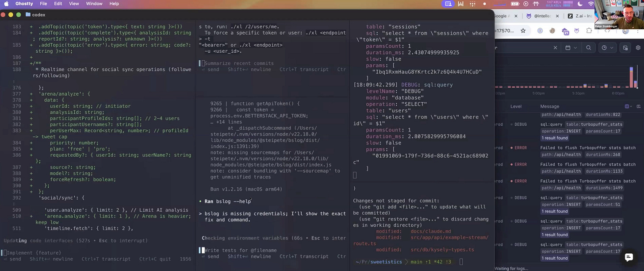Open the 1Password browser extension
Image resolution: width=644 pixels, height=271 pixels.
pos(540,31)
